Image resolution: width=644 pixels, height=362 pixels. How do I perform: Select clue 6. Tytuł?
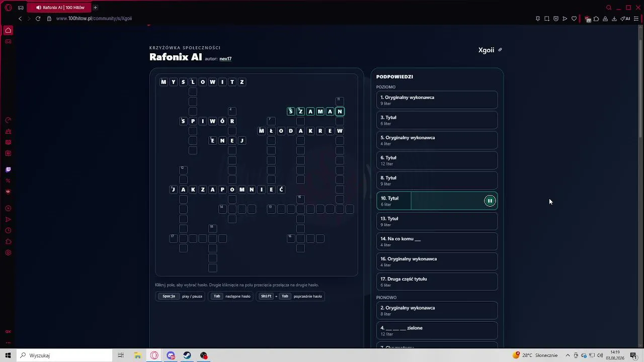(437, 160)
